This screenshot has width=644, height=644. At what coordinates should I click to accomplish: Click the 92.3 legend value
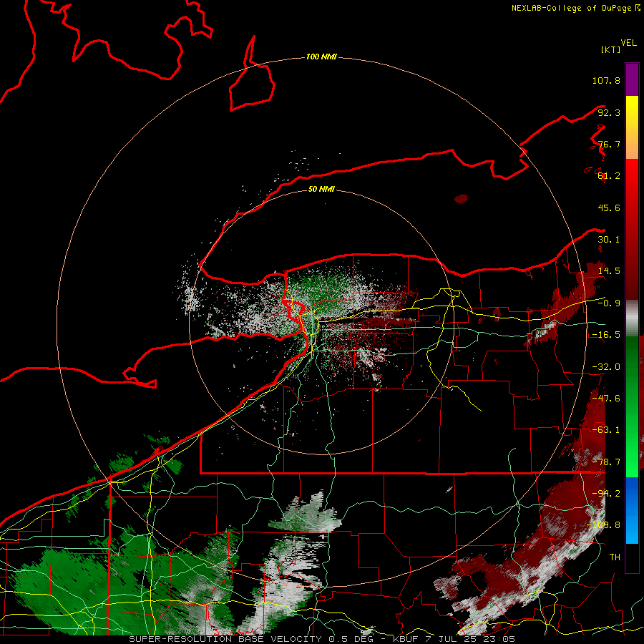(609, 112)
